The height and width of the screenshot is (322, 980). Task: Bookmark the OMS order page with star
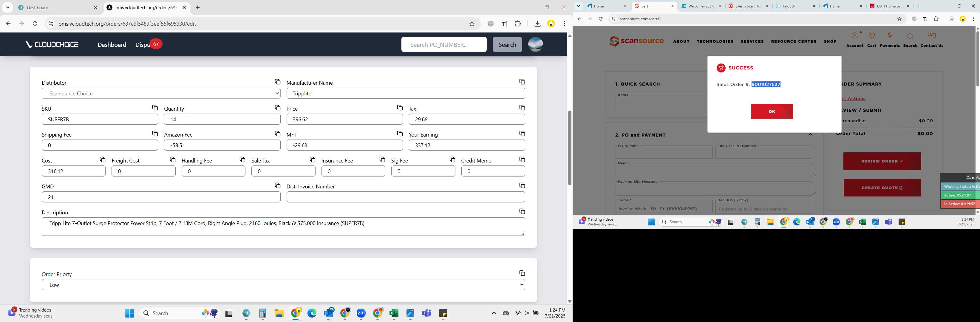(472, 24)
